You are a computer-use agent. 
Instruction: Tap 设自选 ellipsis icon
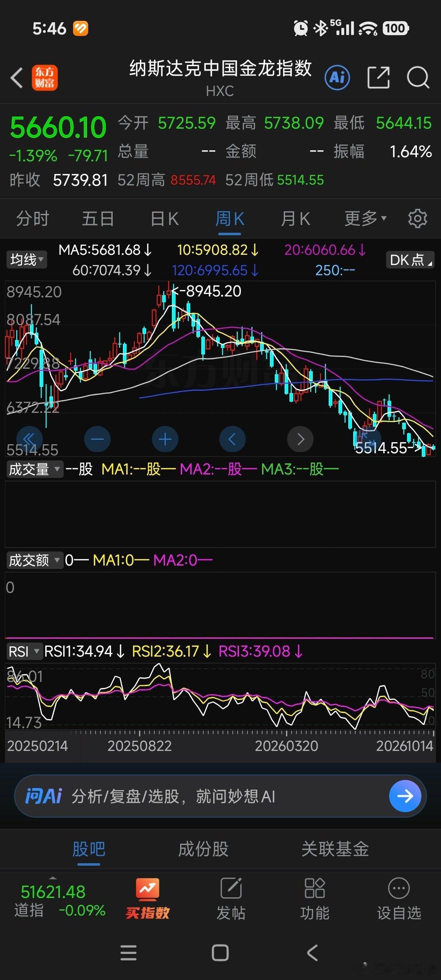click(399, 888)
